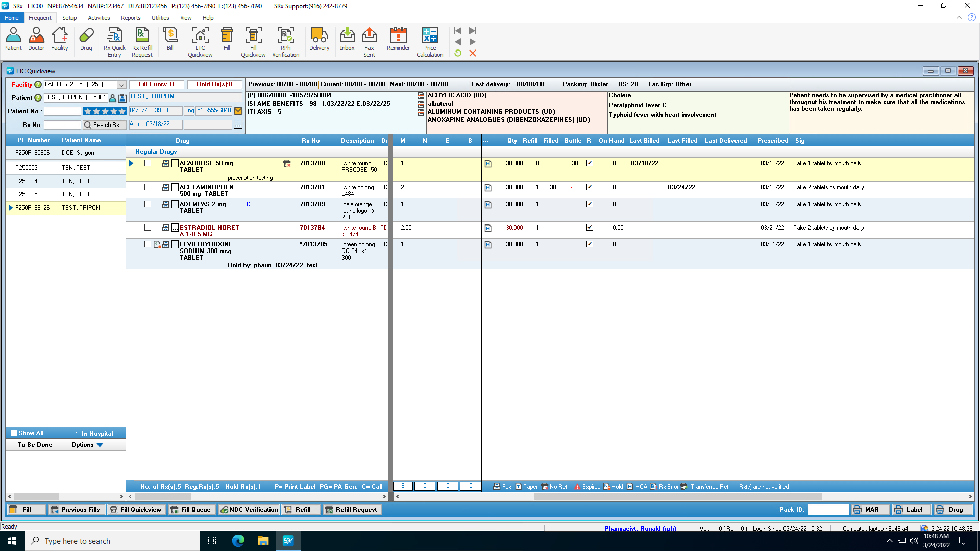Open the Reports menu
Viewport: 980px width, 551px height.
[x=131, y=18]
